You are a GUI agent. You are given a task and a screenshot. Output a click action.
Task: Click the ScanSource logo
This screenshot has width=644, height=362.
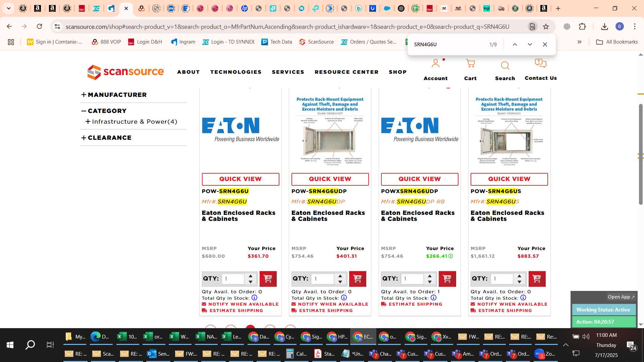[x=126, y=72]
